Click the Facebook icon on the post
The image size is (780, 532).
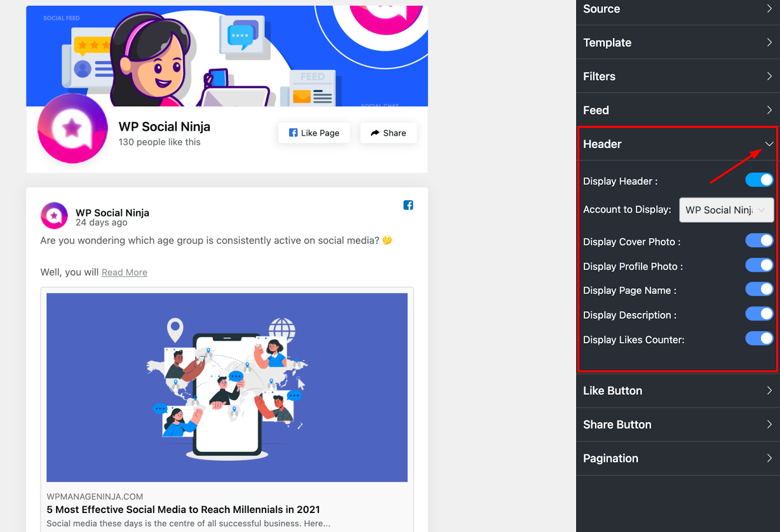409,205
